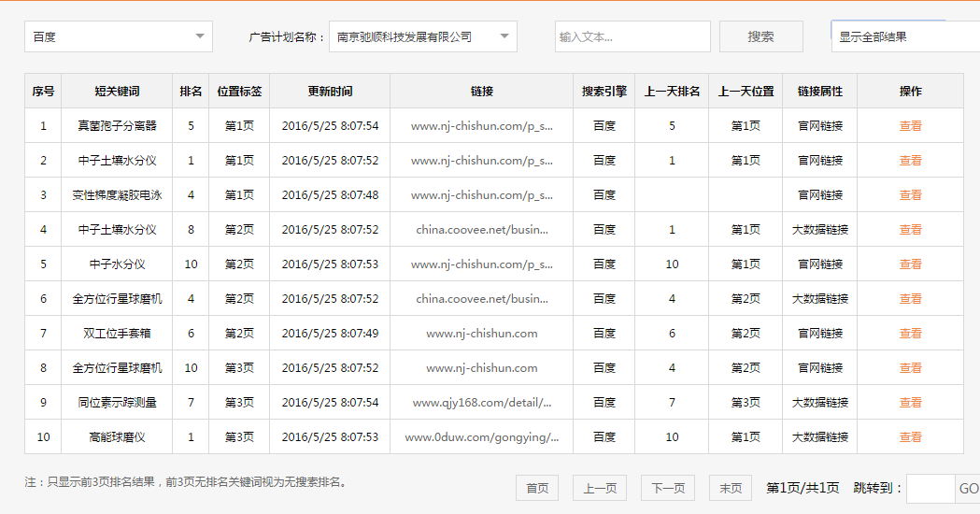Select the 短关键词 column header
Screen dimensions: 980x514
(117, 92)
